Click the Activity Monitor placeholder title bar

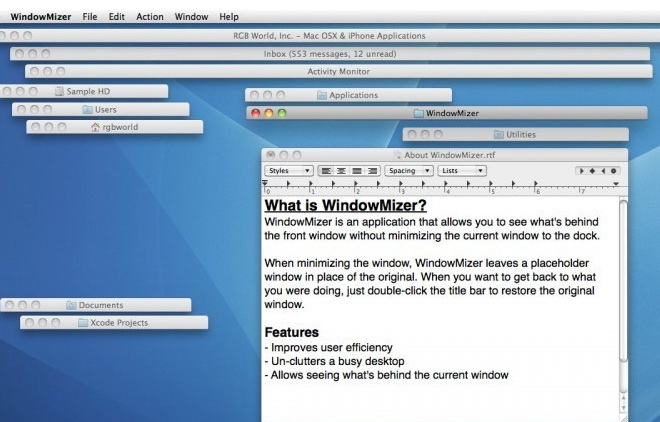coord(338,72)
